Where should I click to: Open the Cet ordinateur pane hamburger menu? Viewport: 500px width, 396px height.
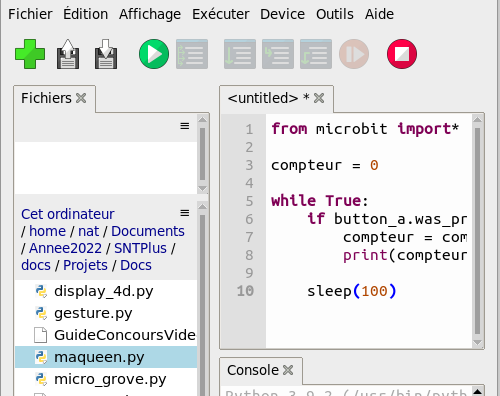[185, 213]
